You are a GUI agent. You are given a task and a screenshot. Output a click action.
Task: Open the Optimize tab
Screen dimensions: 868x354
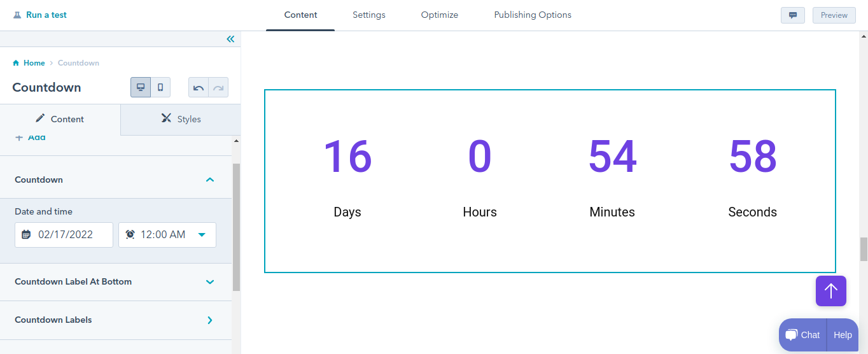tap(440, 15)
